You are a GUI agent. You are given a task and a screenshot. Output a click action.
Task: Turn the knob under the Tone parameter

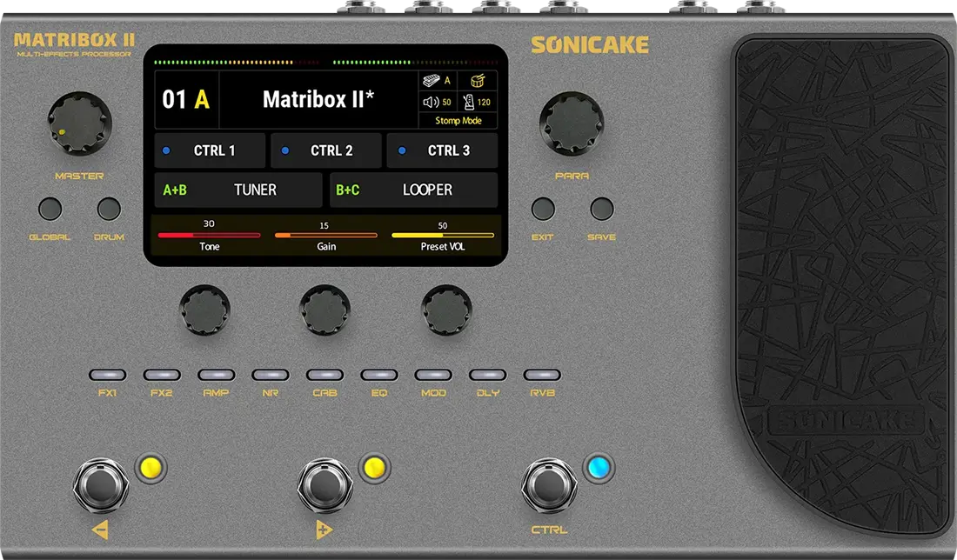click(x=204, y=310)
